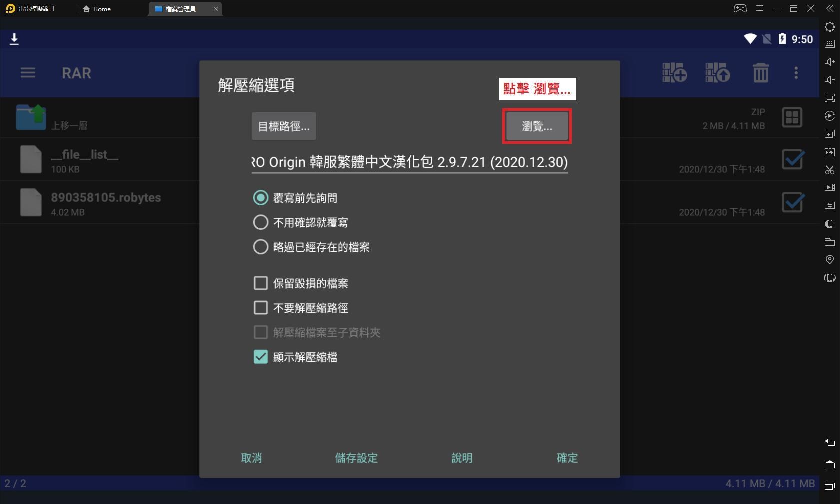Toggle selection checkbox for __file_list__

pos(793,160)
